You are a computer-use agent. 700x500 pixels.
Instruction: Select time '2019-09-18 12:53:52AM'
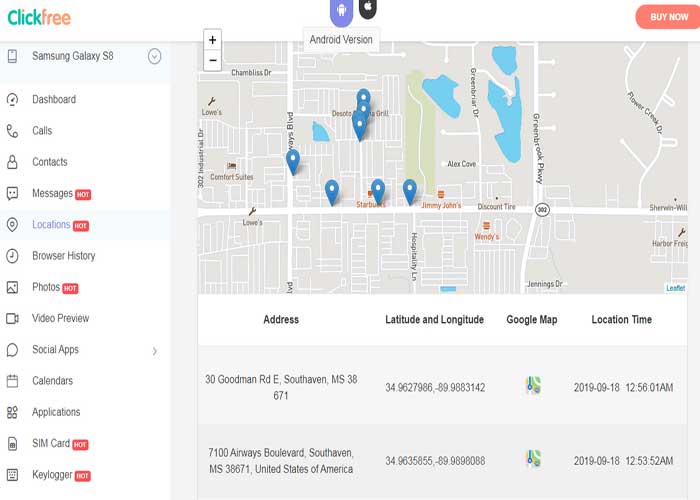624,461
